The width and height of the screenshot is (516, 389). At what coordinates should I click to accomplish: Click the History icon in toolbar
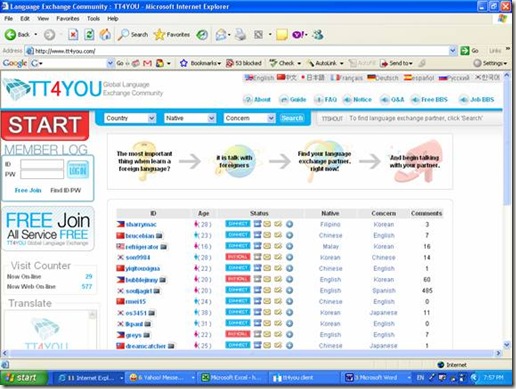point(202,34)
